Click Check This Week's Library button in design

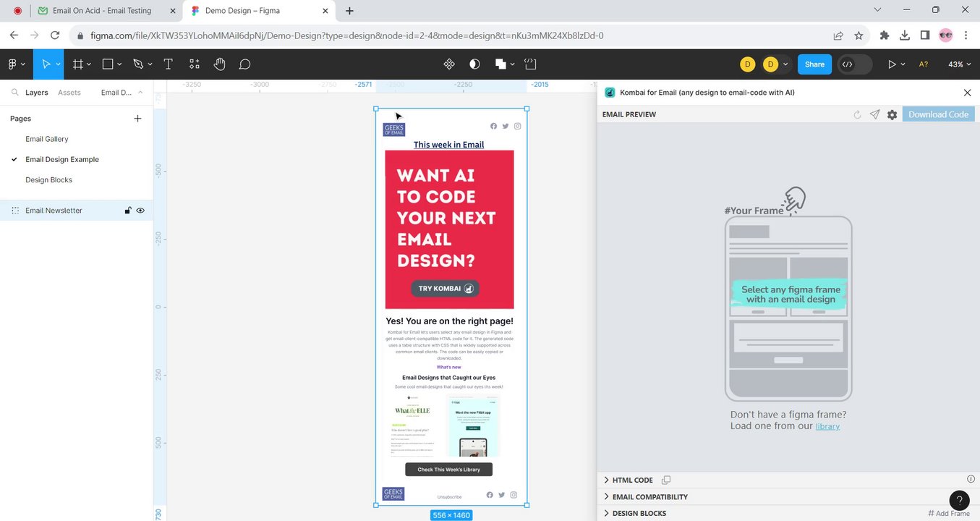click(x=448, y=470)
